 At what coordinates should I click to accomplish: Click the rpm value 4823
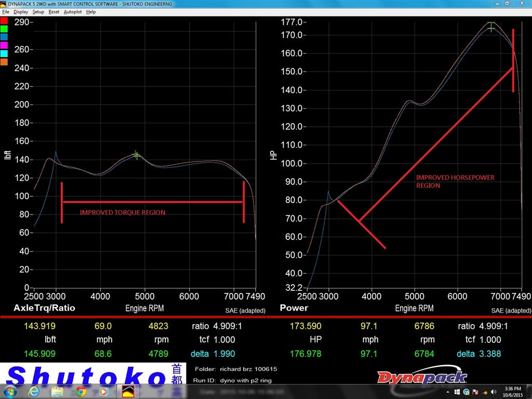tap(158, 326)
